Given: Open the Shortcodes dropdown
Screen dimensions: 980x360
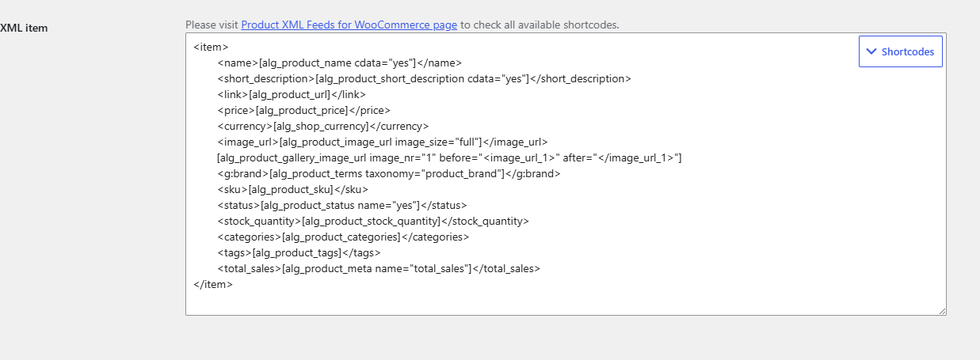Looking at the screenshot, I should pos(900,51).
